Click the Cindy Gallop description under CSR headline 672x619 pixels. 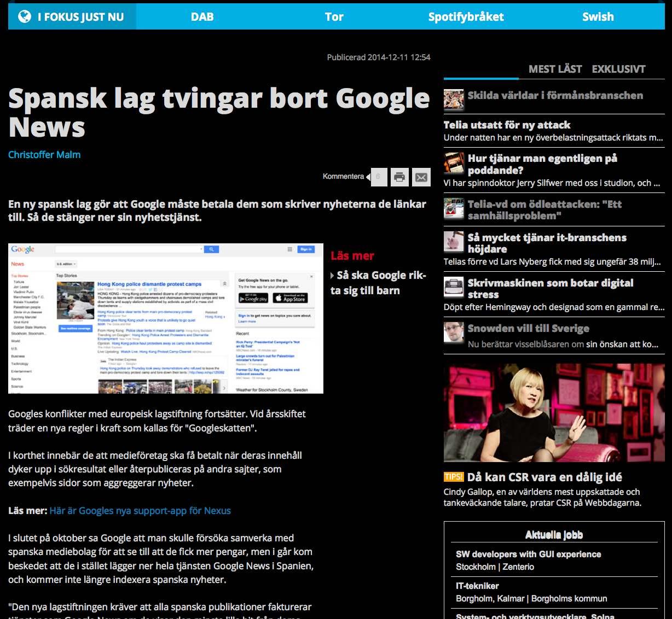click(542, 497)
